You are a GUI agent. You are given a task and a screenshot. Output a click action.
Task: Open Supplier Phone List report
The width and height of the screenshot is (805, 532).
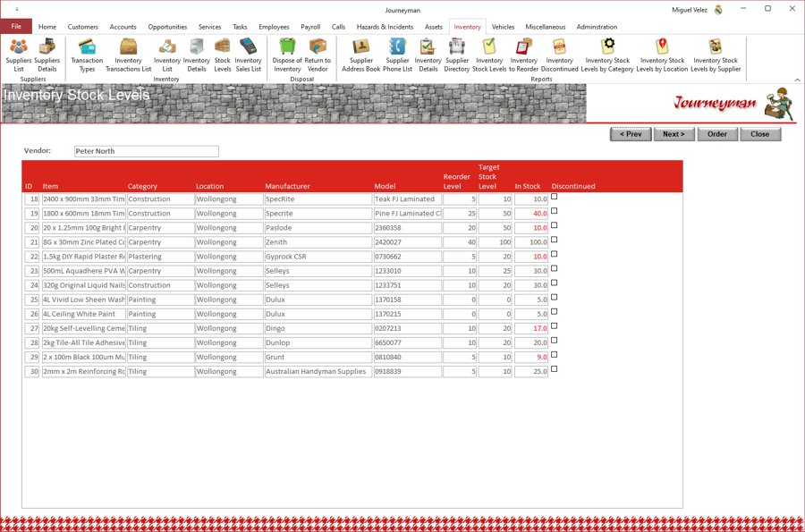(397, 55)
